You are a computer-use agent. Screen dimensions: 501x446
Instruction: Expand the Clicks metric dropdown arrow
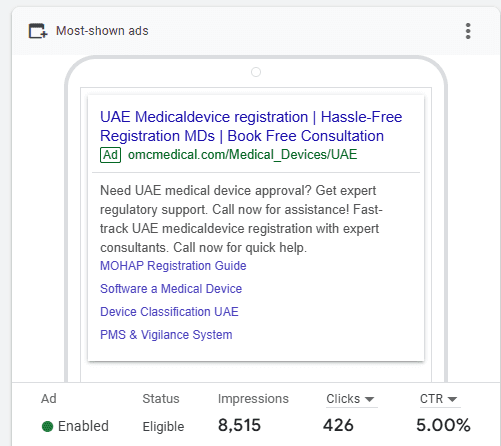[x=369, y=399]
